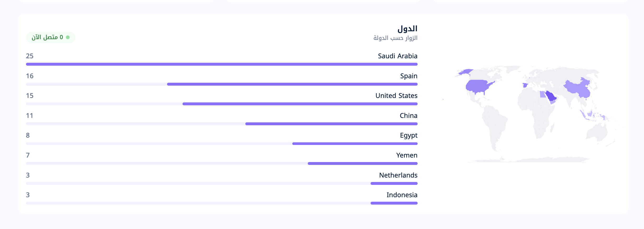Click Spain on the world map
644x229 pixels.
[525, 85]
